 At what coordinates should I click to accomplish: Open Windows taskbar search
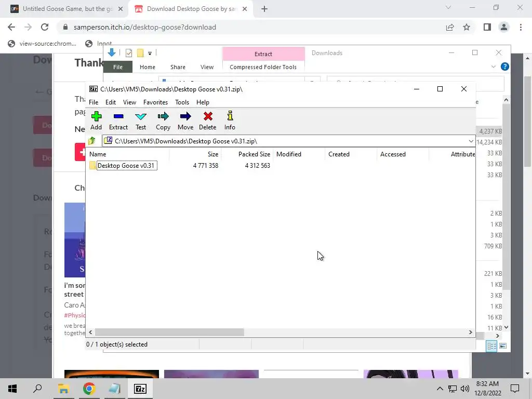click(x=37, y=389)
